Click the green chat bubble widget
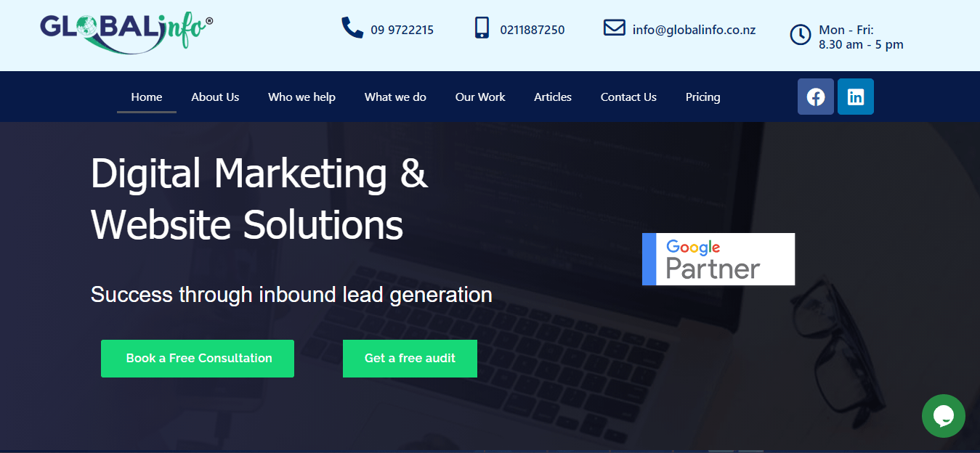Viewport: 980px width, 453px height. pyautogui.click(x=944, y=416)
